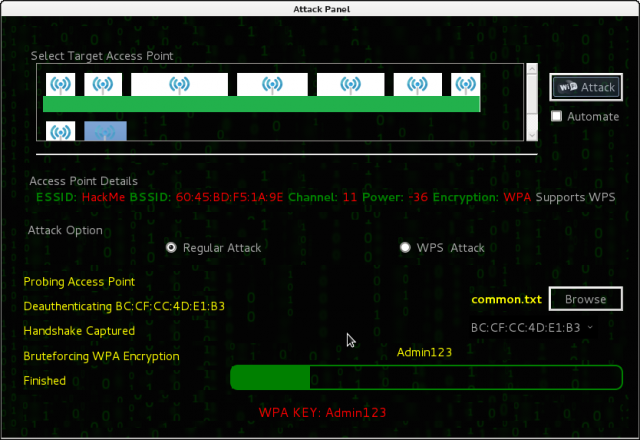The image size is (640, 440).
Task: Click the Attack Panel title bar
Action: [x=320, y=9]
